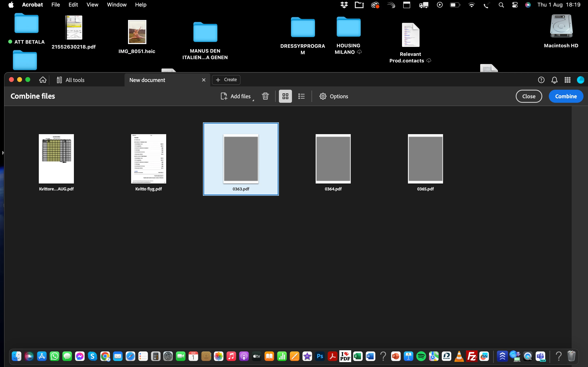
Task: Select the Kvitto flyg.pdf thumbnail
Action: (148, 159)
